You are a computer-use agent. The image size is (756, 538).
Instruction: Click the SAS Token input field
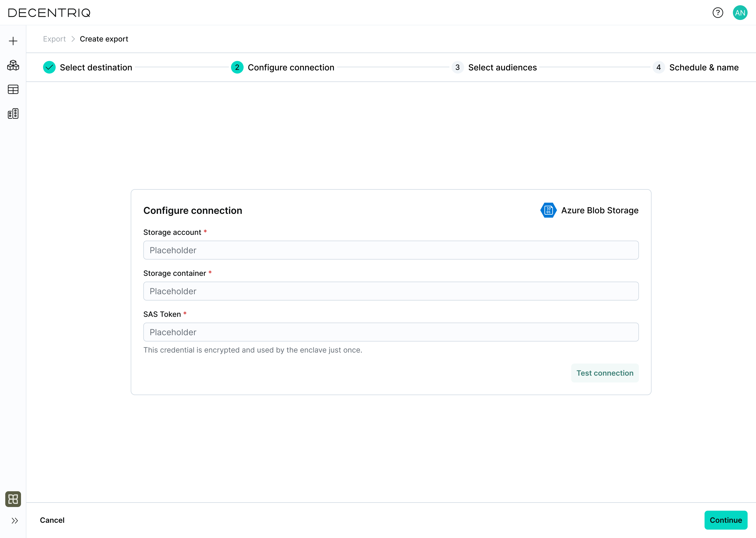(391, 332)
